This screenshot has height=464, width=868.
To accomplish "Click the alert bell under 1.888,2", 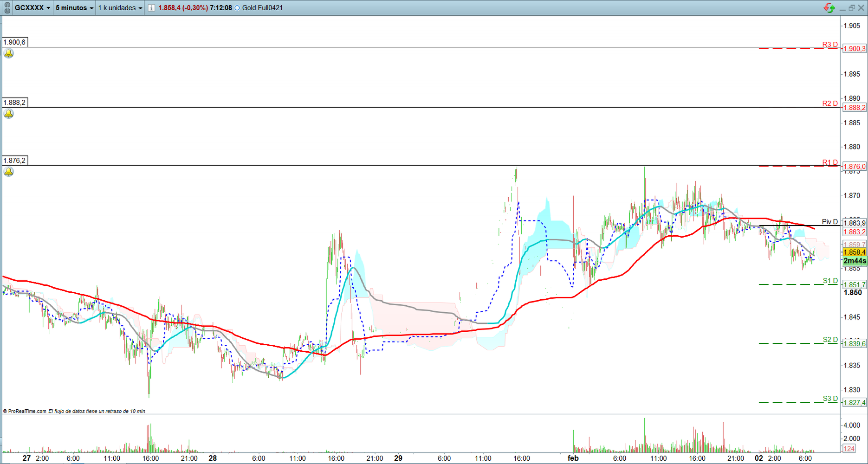I will click(x=9, y=114).
